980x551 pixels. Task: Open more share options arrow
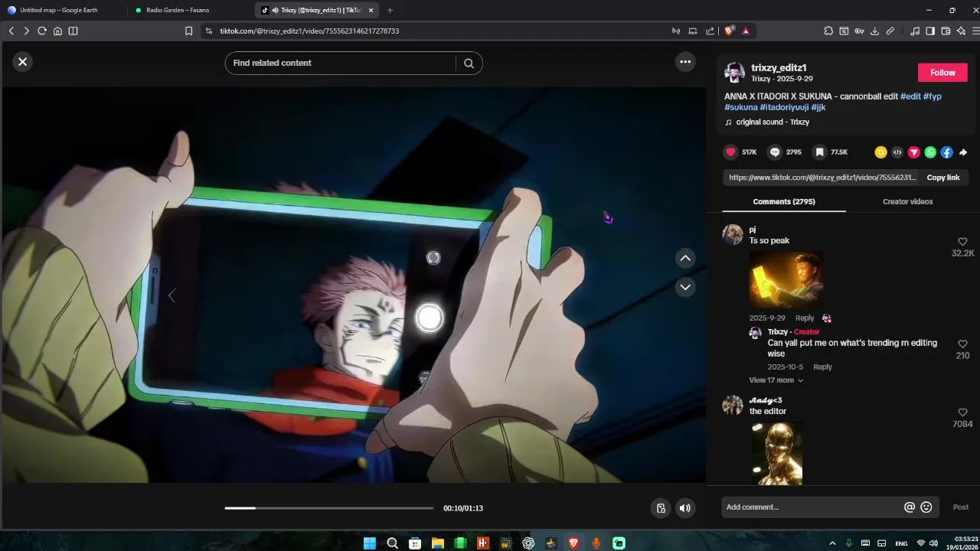[x=963, y=152]
